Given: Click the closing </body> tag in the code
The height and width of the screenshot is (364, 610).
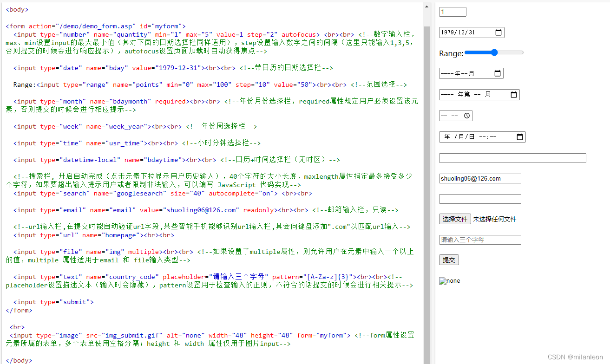Looking at the screenshot, I should click(19, 360).
